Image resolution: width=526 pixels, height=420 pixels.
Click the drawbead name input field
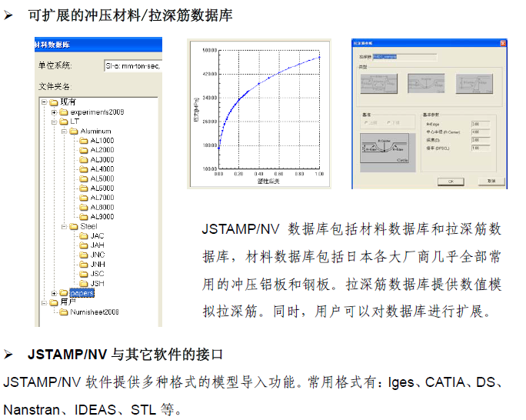click(x=405, y=57)
